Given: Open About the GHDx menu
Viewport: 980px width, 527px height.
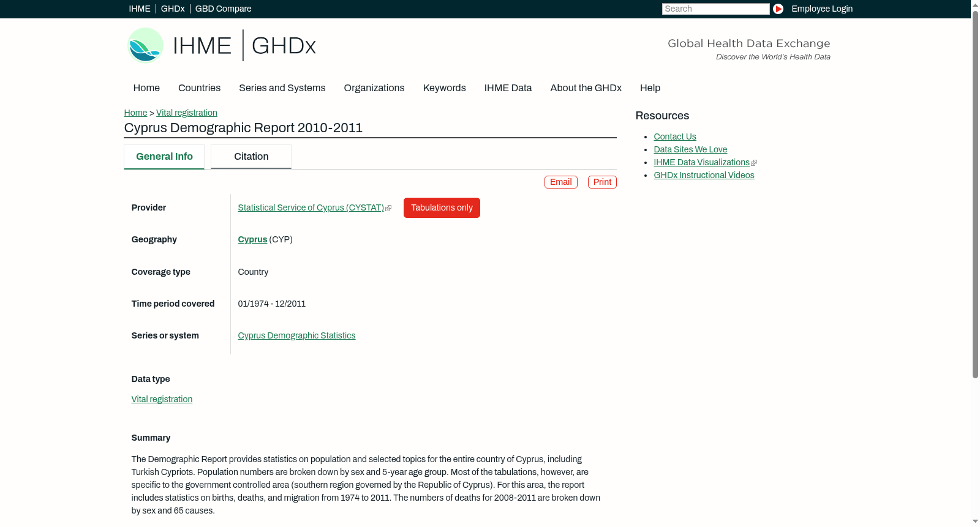Looking at the screenshot, I should click(586, 88).
